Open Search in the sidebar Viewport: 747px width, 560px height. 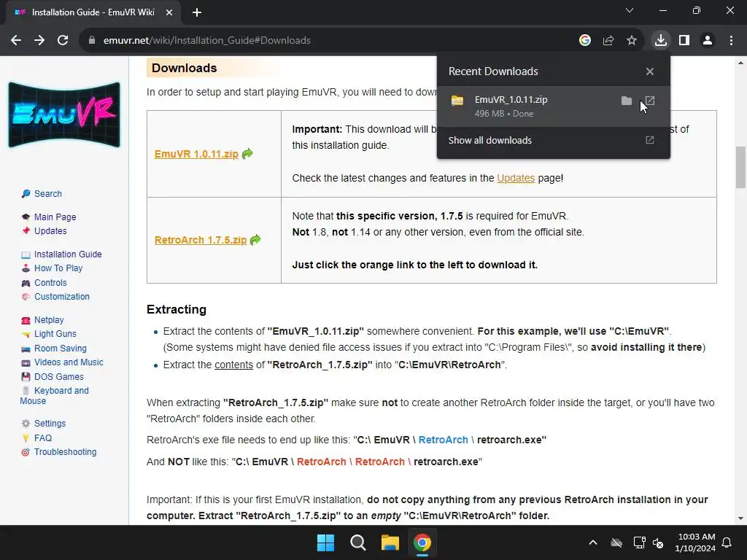click(47, 194)
